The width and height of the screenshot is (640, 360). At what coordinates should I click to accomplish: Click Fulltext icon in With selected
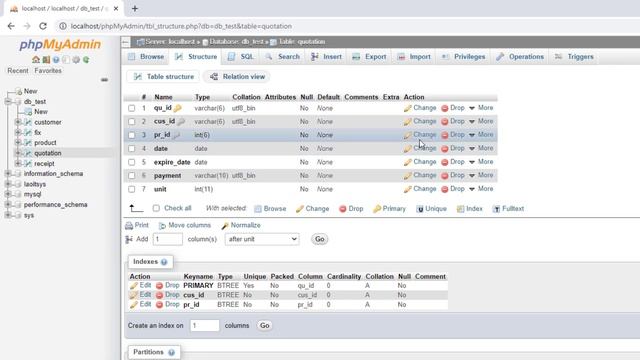click(x=496, y=209)
